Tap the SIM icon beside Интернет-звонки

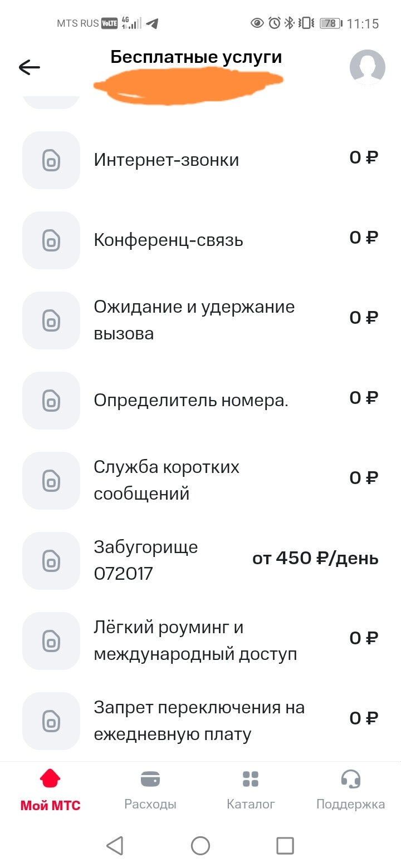click(x=51, y=160)
